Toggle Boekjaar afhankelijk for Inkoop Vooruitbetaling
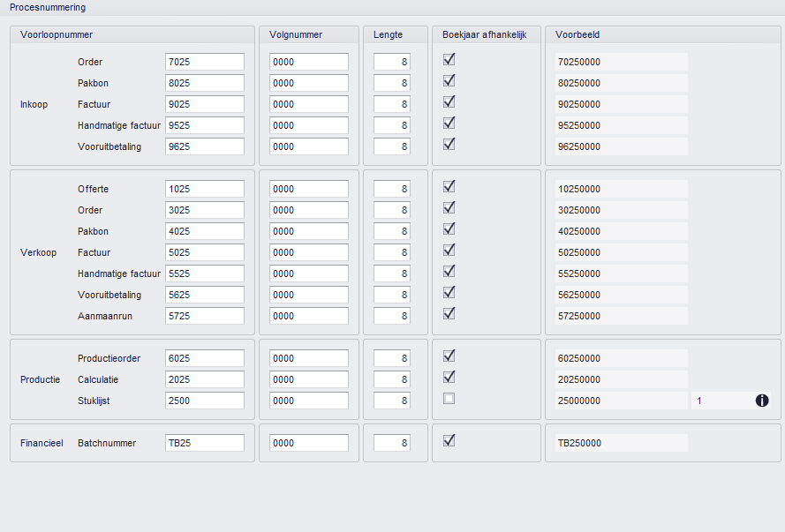This screenshot has height=532, width=785. tap(449, 144)
